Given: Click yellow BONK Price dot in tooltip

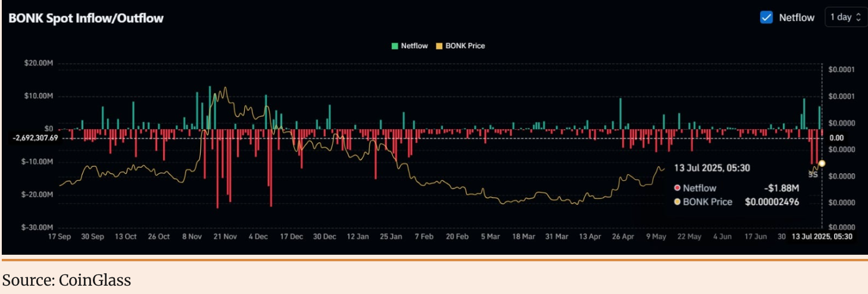Looking at the screenshot, I should [x=677, y=202].
